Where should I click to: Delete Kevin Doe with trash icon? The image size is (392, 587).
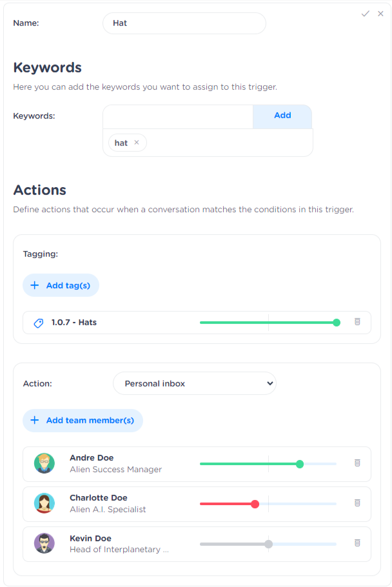pyautogui.click(x=357, y=542)
